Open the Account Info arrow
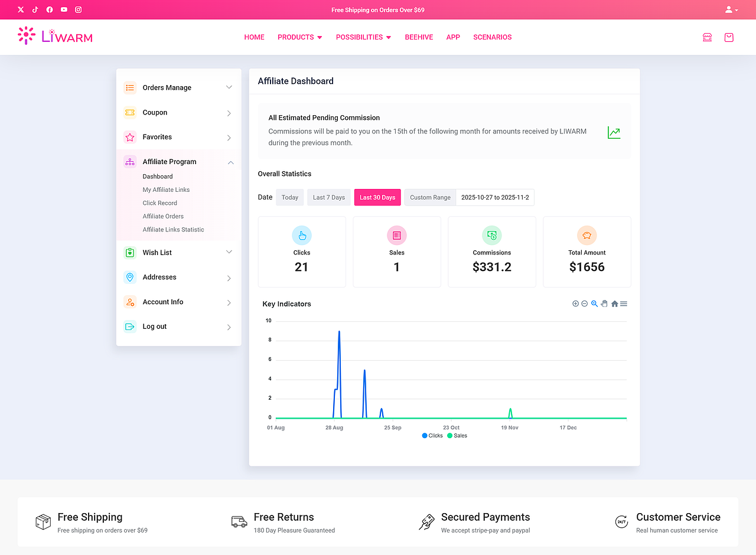Image resolution: width=756 pixels, height=555 pixels. pyautogui.click(x=229, y=302)
